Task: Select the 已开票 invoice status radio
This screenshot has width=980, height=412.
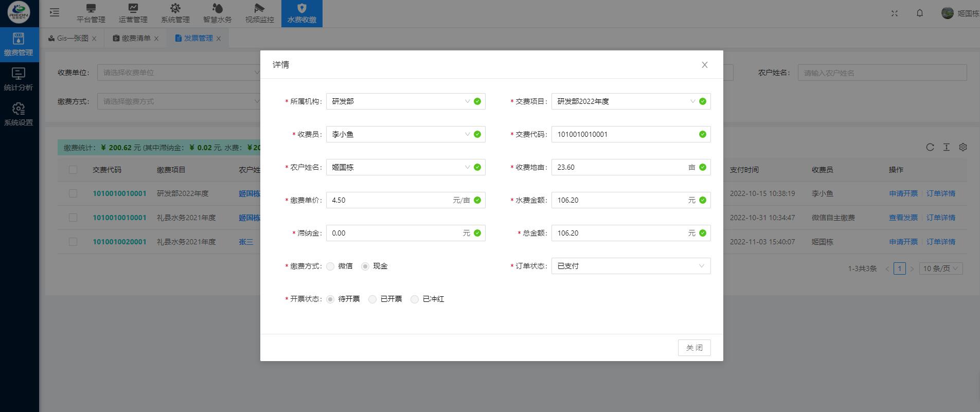Action: coord(372,299)
